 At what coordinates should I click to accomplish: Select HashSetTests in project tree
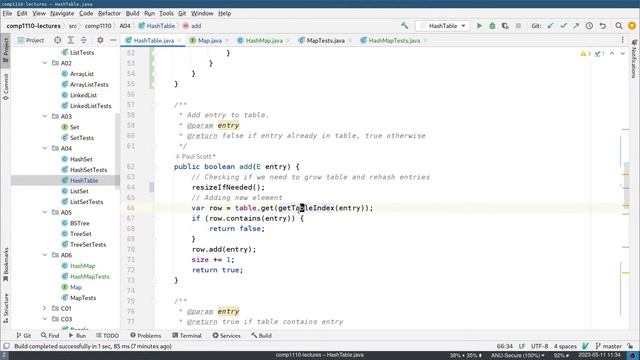(88, 170)
